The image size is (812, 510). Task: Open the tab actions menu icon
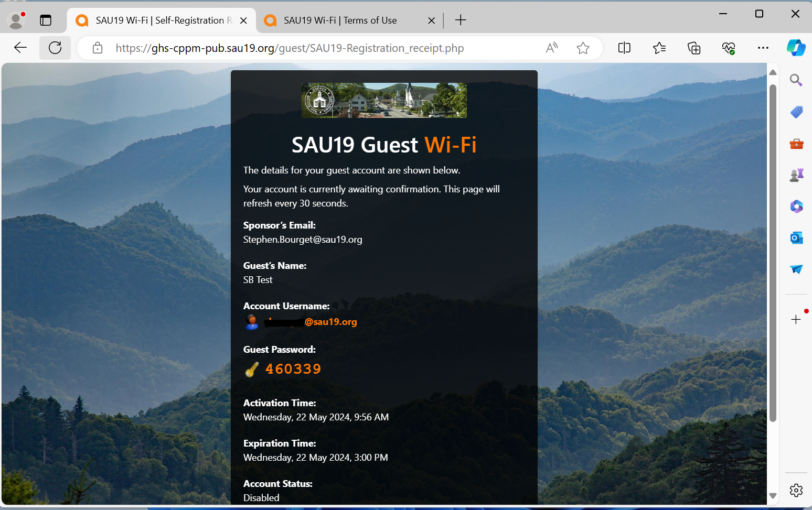(x=46, y=20)
